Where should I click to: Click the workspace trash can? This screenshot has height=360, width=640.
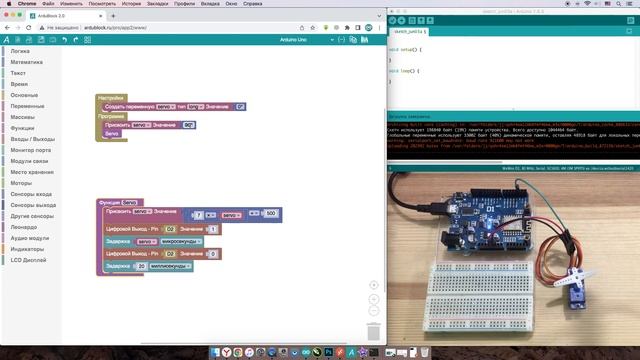coord(373,331)
